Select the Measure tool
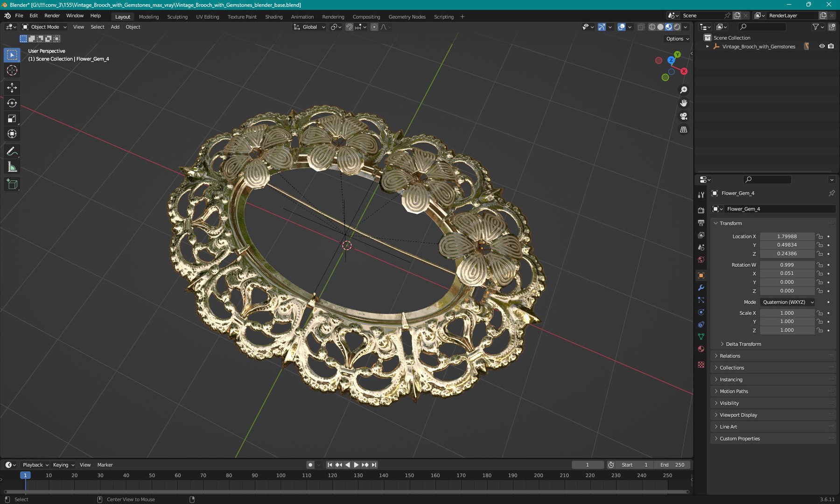The height and width of the screenshot is (504, 840). pos(12,167)
